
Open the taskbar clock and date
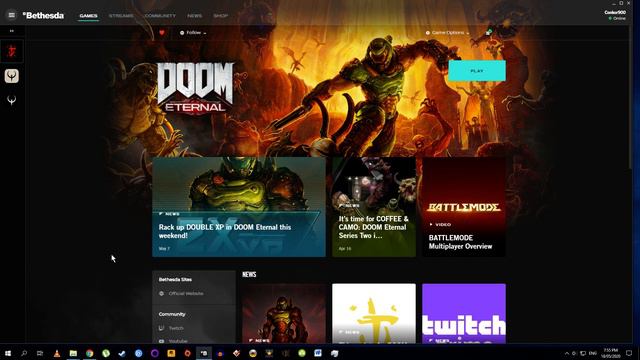pos(611,353)
